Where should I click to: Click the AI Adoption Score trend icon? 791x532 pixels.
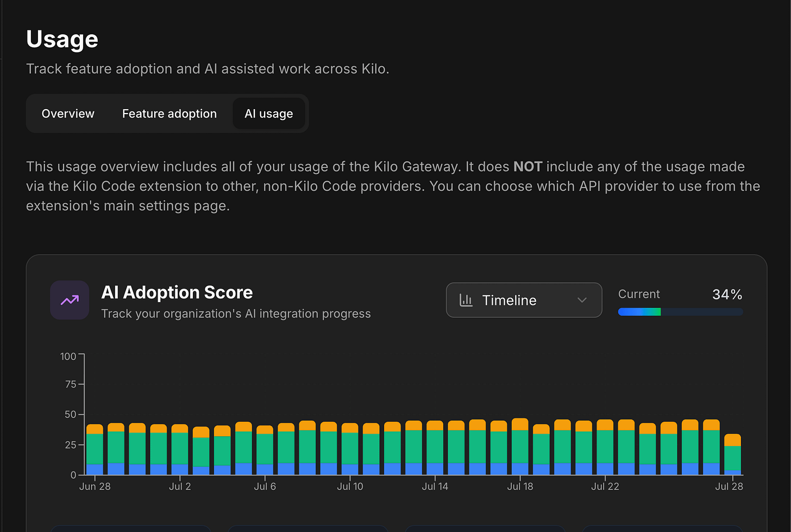coord(70,300)
